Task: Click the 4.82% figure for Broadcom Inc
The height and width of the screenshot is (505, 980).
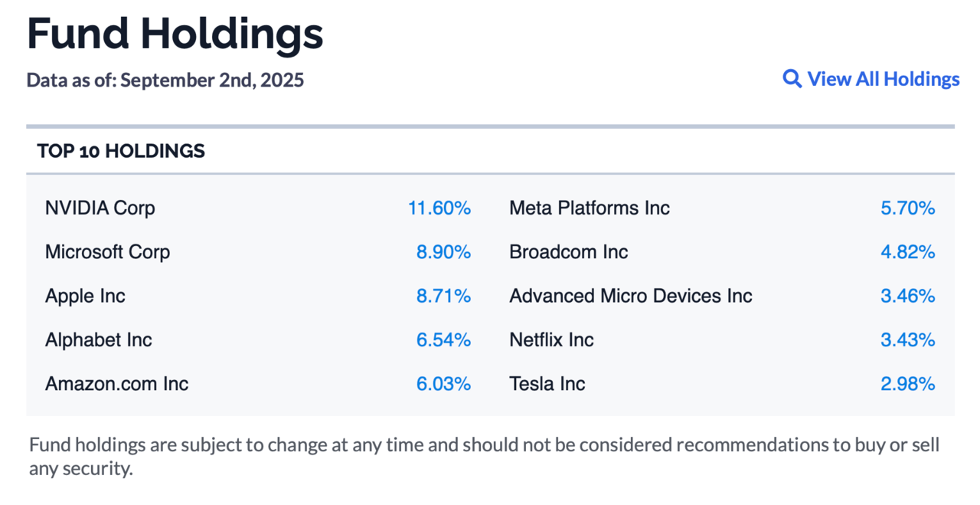Action: [x=907, y=252]
